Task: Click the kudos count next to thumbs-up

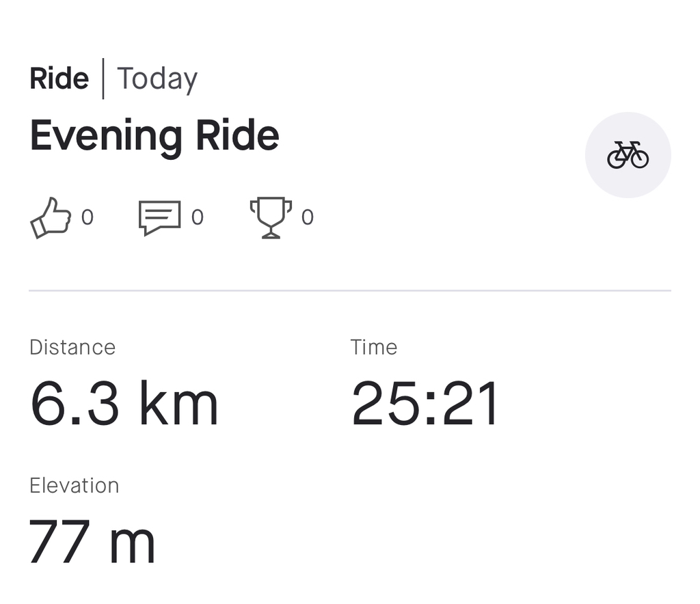Action: (87, 217)
